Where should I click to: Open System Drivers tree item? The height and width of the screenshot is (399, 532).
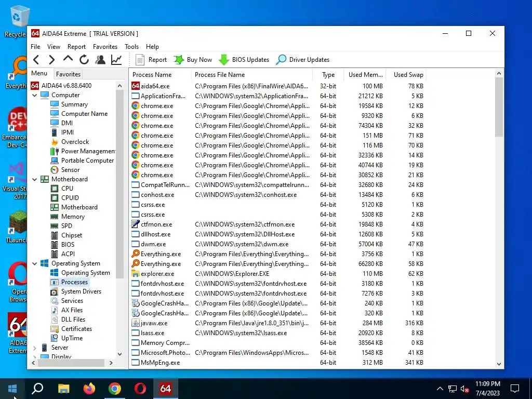coord(76,291)
